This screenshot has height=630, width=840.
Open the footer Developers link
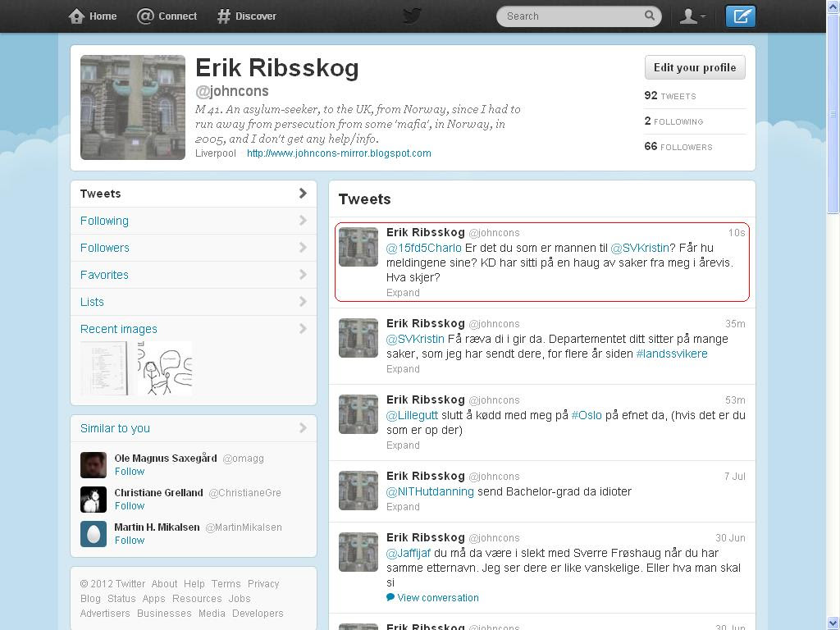pyautogui.click(x=258, y=613)
